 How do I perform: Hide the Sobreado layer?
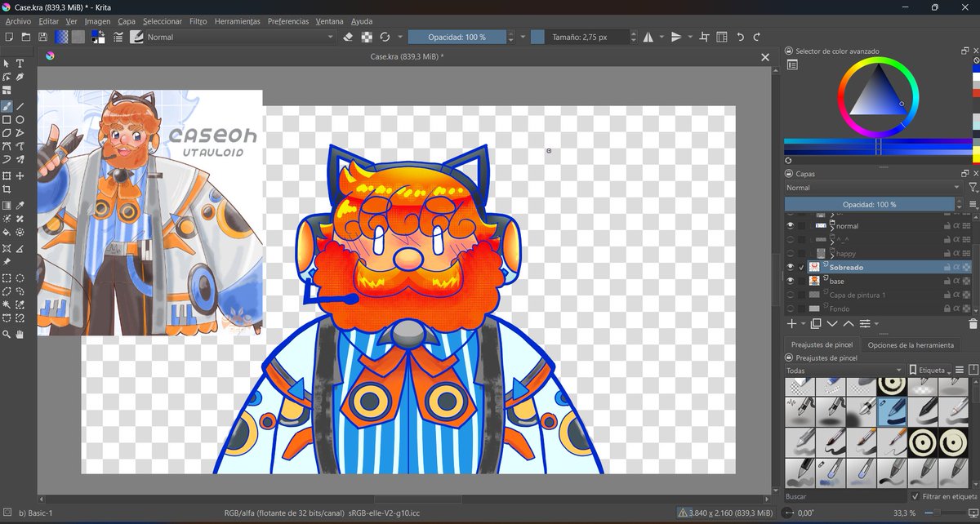[791, 267]
